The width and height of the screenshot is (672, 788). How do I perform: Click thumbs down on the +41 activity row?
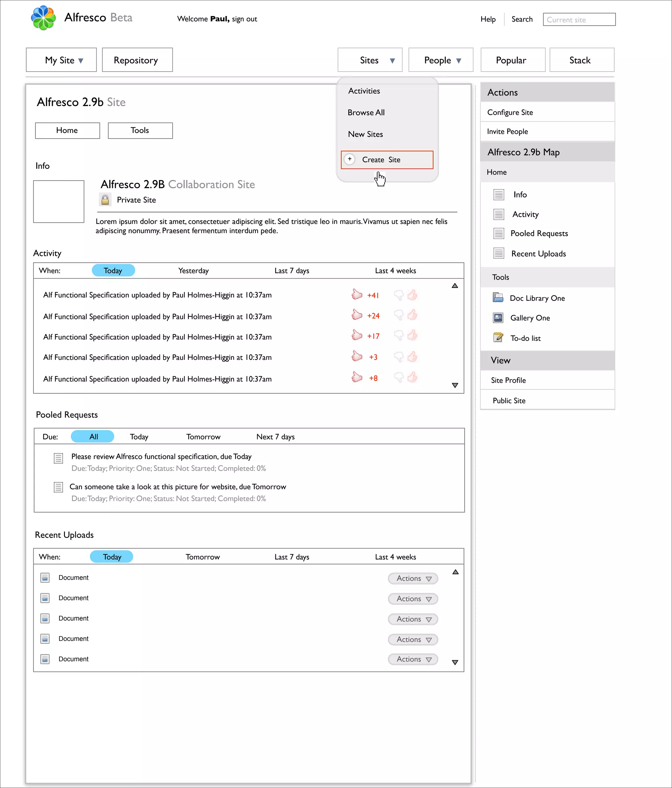pyautogui.click(x=399, y=295)
